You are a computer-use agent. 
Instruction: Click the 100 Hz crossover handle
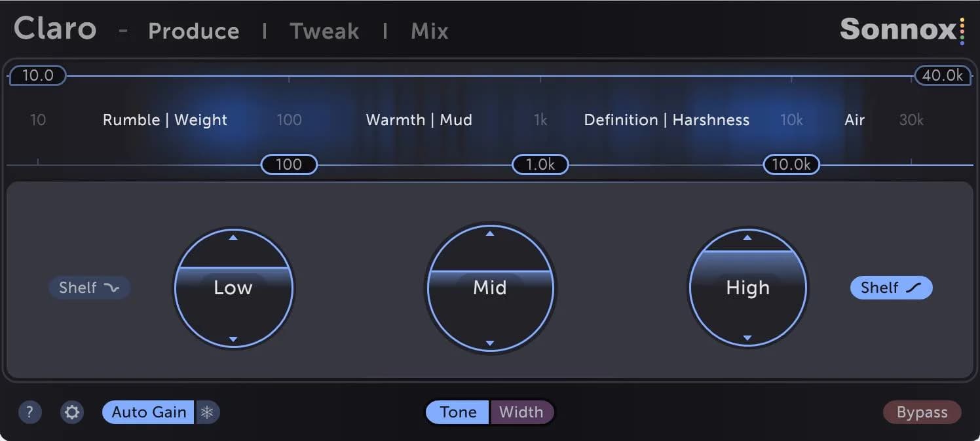pyautogui.click(x=288, y=164)
